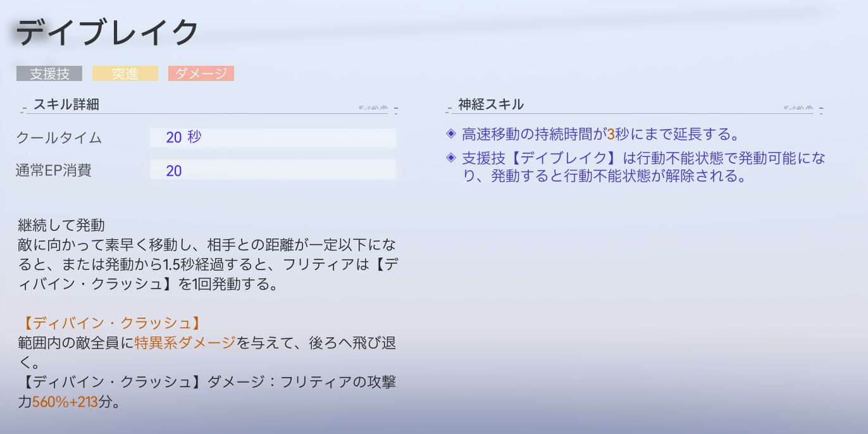Open the orange 特異系ダメージ keyword link
868x434 pixels.
185,343
